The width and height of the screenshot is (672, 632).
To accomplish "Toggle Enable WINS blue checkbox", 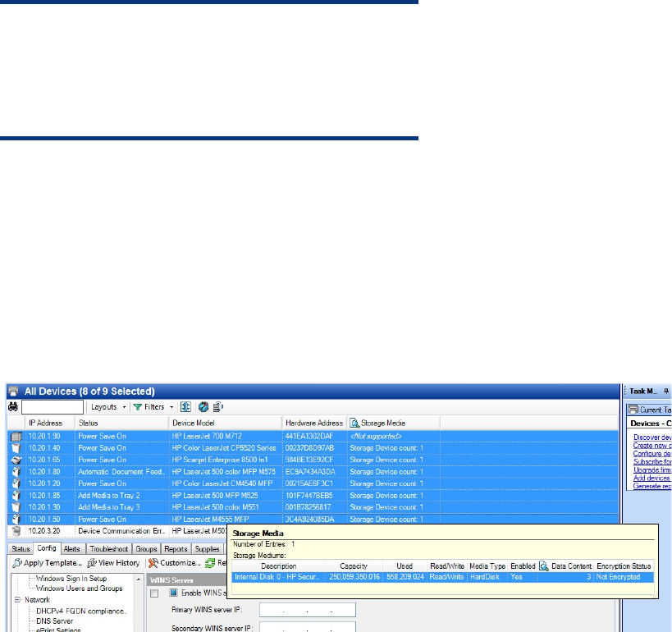I will pos(174,593).
